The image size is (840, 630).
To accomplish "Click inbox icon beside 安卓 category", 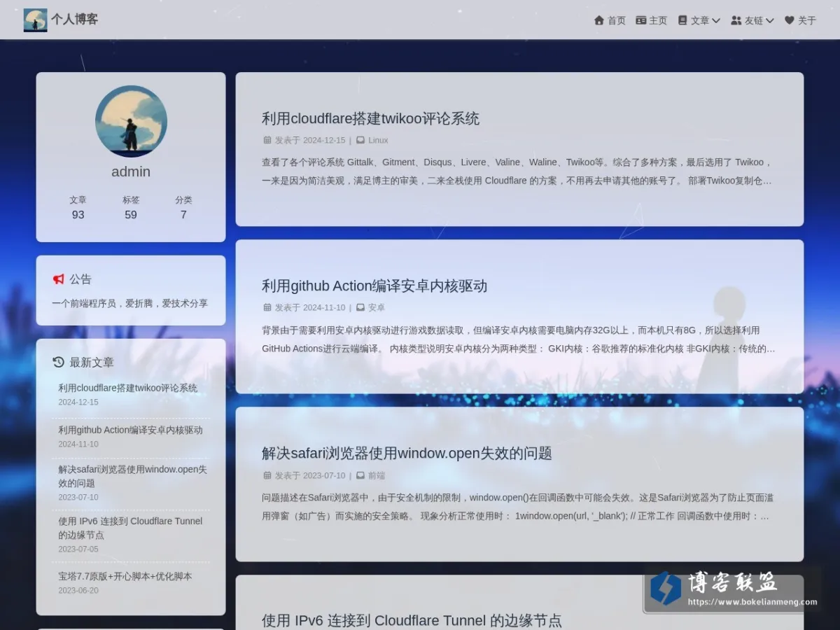I will tap(360, 307).
